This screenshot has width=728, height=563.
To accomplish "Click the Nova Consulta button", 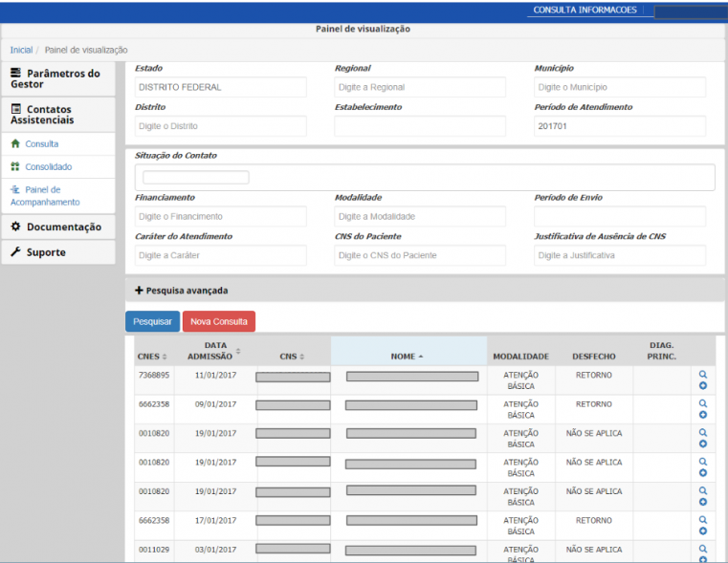I will [218, 322].
